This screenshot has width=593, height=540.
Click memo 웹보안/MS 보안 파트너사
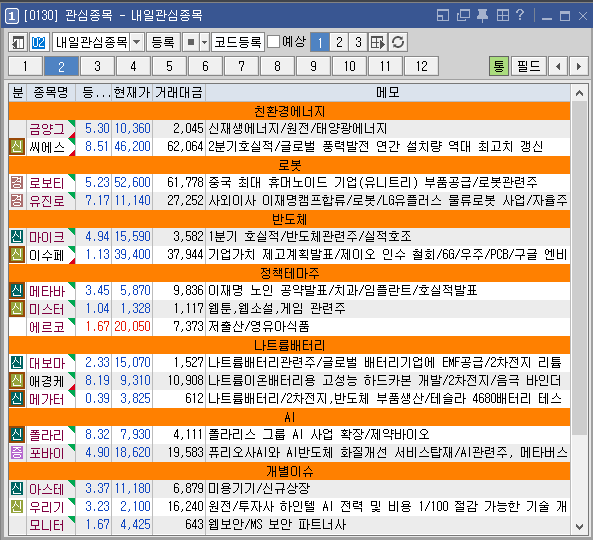click(277, 524)
